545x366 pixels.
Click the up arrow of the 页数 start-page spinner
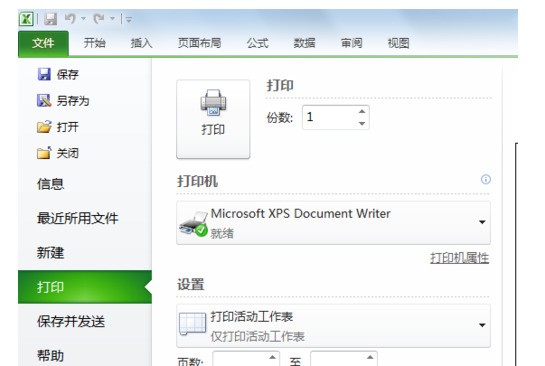click(x=272, y=357)
